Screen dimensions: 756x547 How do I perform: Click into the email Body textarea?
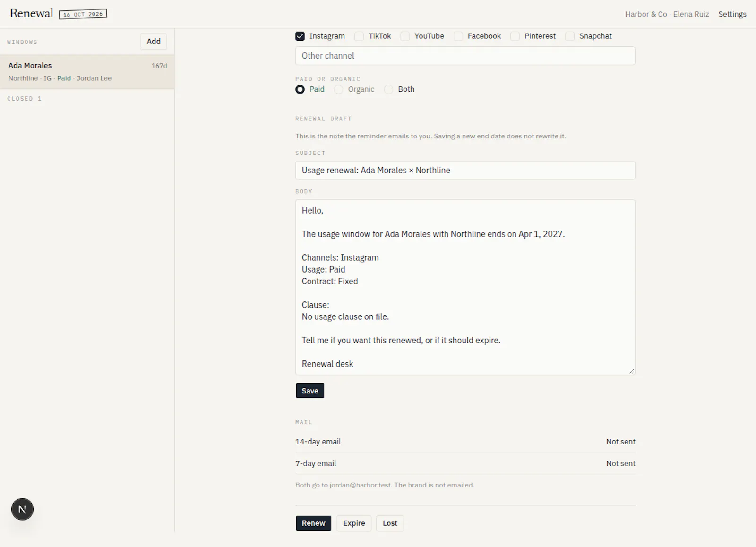pyautogui.click(x=465, y=287)
